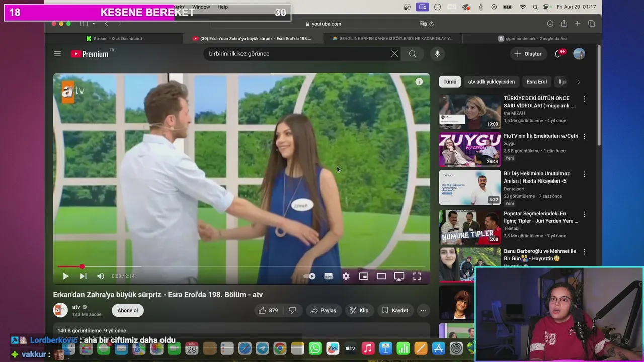Mute the video volume
644x362 pixels.
point(101,276)
